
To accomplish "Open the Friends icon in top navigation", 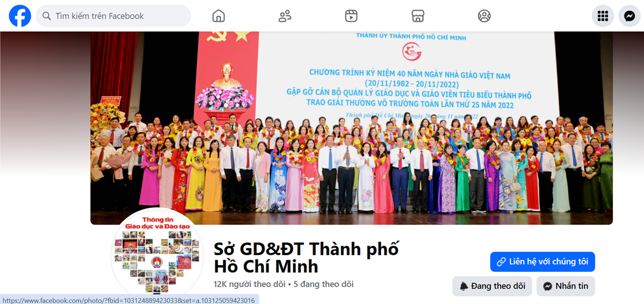I will pos(285,16).
